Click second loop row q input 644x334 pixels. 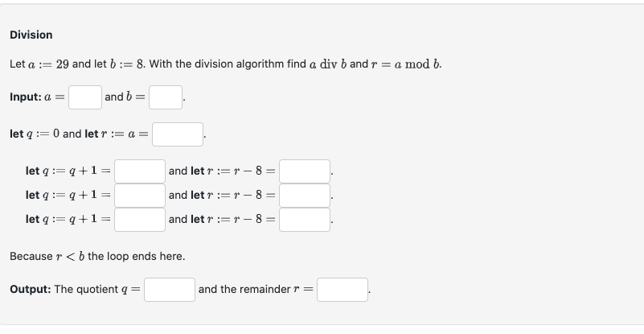(x=140, y=195)
